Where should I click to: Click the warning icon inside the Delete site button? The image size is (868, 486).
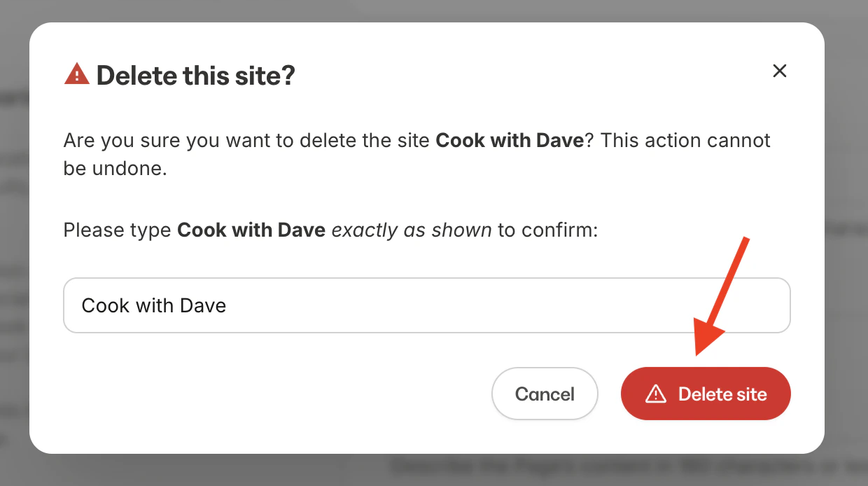tap(655, 394)
